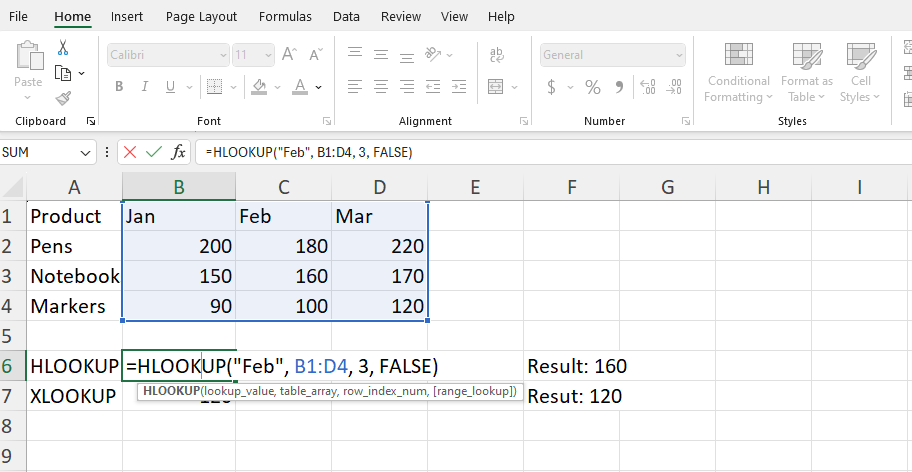Confirm formula with the Enter checkmark
The width and height of the screenshot is (912, 472).
click(153, 152)
